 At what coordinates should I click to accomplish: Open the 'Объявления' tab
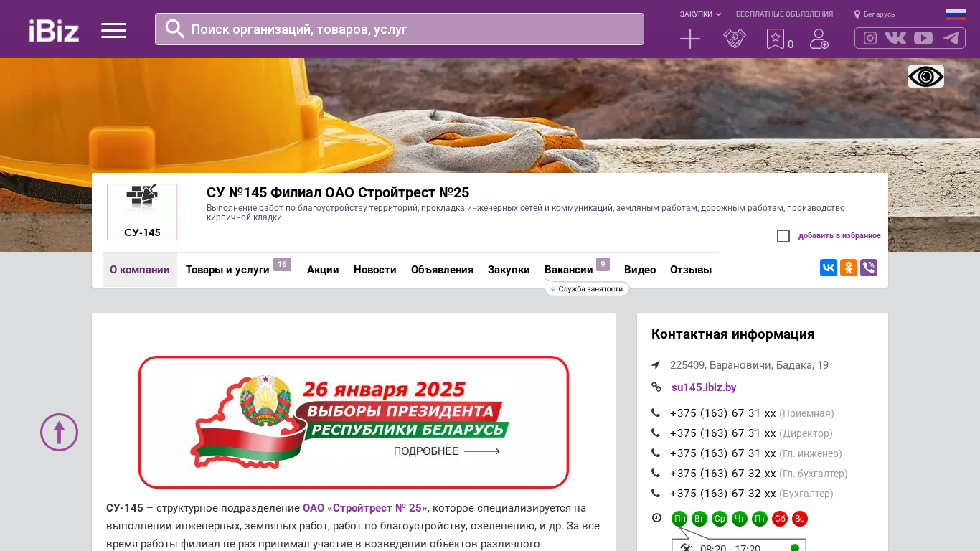(442, 270)
